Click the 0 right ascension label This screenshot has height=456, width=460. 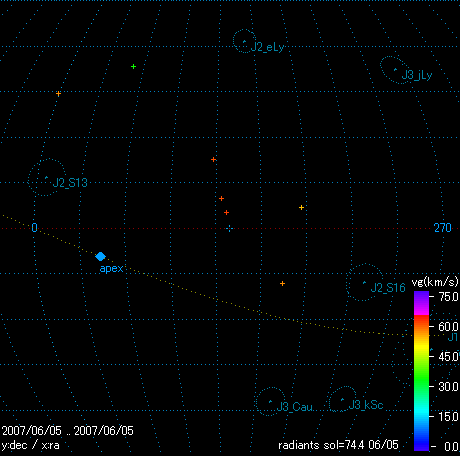tap(34, 228)
